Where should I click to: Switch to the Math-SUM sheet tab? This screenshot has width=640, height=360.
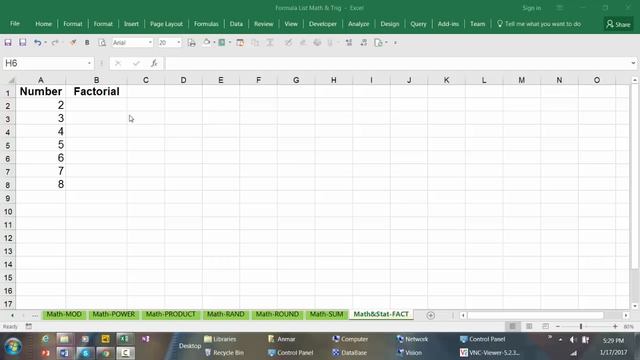(326, 314)
